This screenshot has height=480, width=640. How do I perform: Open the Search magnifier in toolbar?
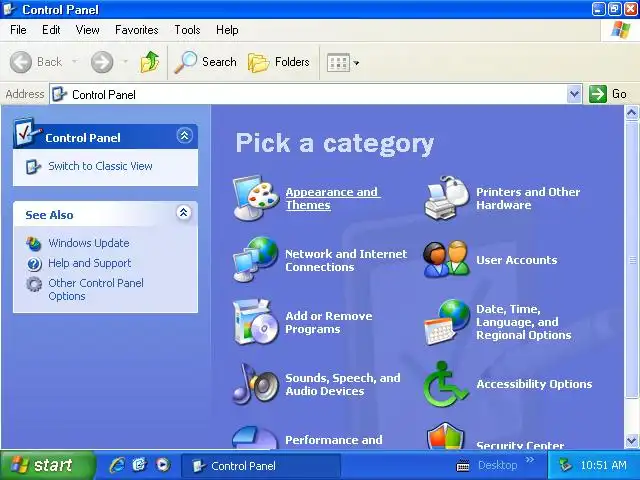coord(206,62)
